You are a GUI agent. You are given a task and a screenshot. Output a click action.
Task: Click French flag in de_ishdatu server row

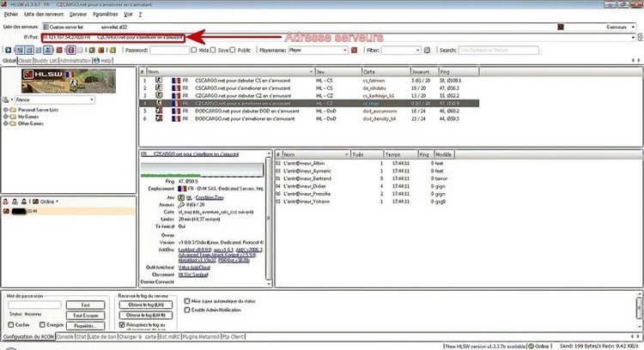click(x=176, y=87)
